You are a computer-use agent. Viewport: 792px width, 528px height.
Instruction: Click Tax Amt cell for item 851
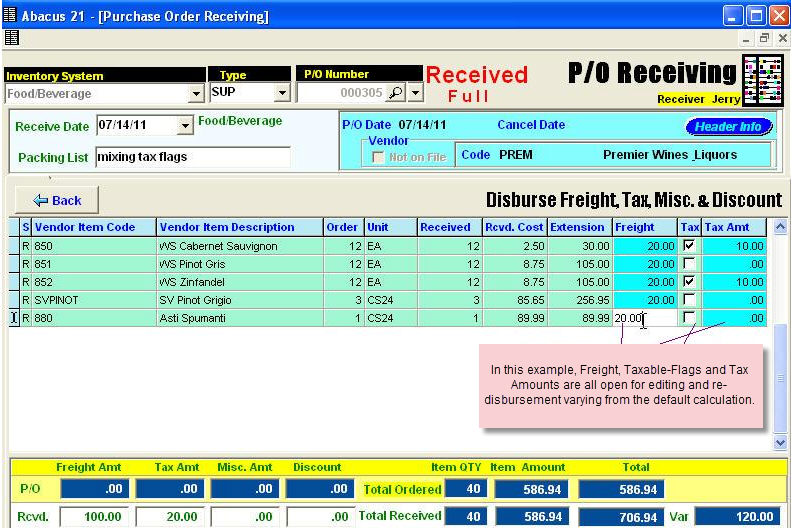[x=734, y=264]
